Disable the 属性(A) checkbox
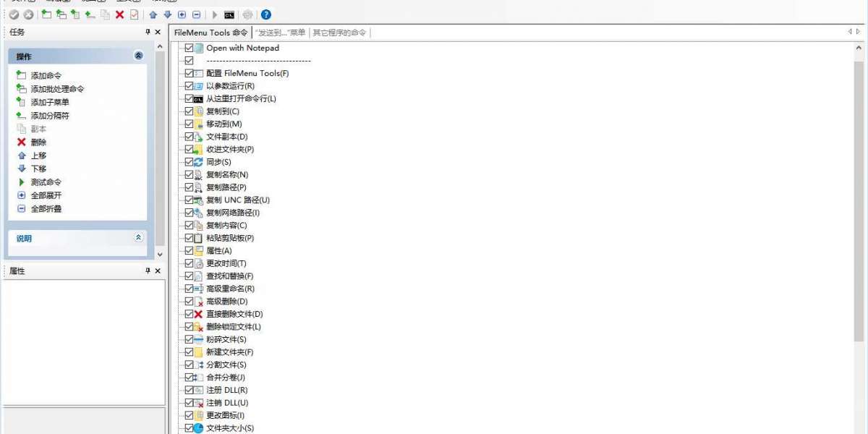868x434 pixels. point(189,250)
